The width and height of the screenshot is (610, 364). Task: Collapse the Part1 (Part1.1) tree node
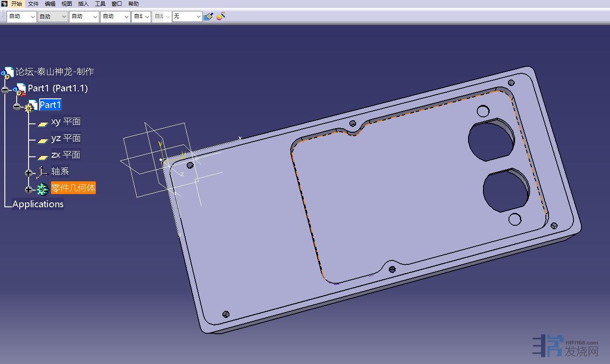coord(5,90)
